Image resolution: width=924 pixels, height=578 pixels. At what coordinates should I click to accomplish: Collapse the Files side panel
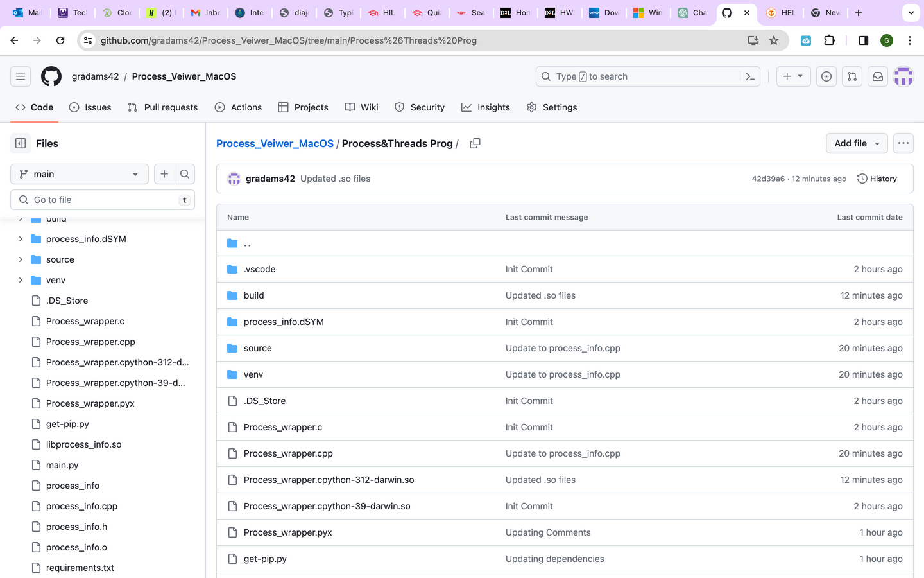(x=21, y=143)
